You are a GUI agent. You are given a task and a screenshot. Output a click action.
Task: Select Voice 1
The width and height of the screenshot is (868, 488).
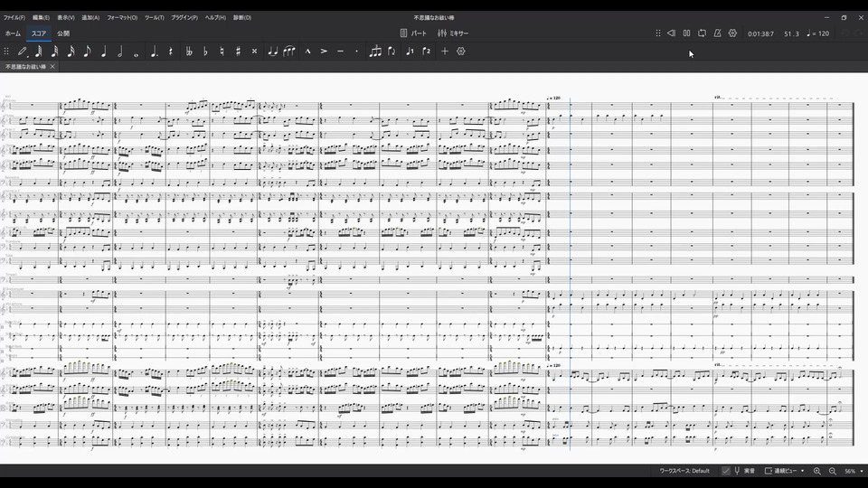[x=410, y=52]
